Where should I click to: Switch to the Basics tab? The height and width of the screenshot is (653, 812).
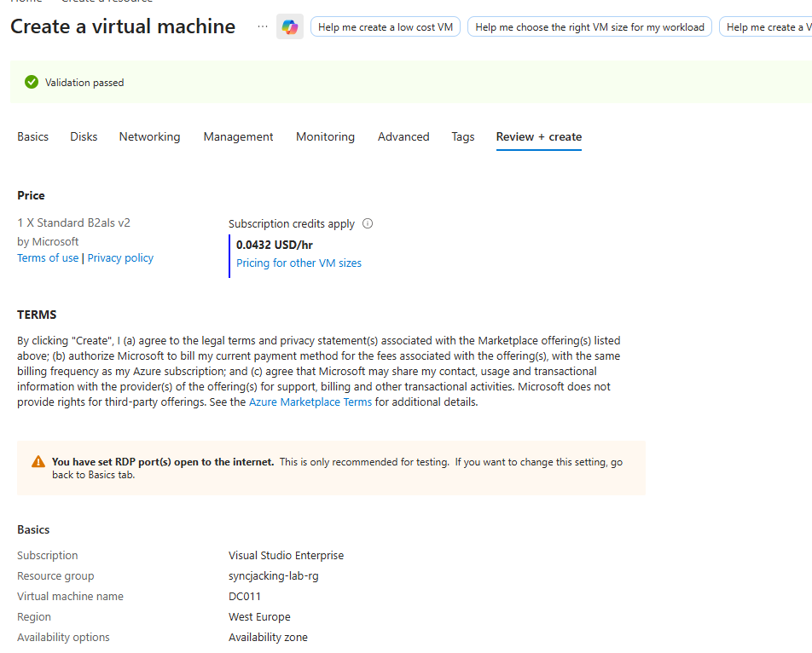coord(32,136)
